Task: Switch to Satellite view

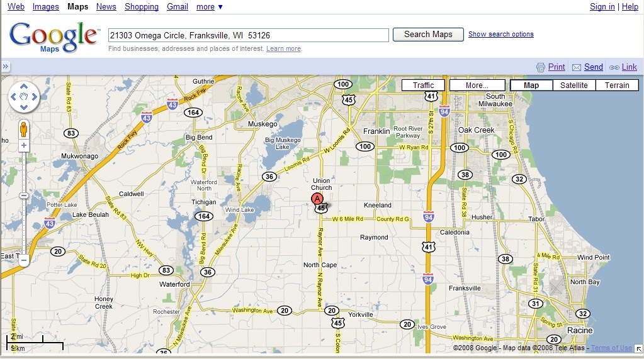Action: pyautogui.click(x=573, y=86)
